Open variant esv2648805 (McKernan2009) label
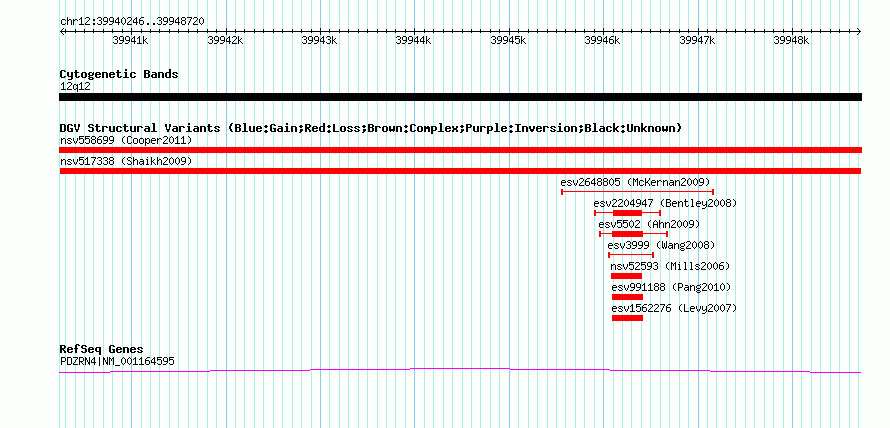Image resolution: width=890 pixels, height=428 pixels. pos(635,182)
